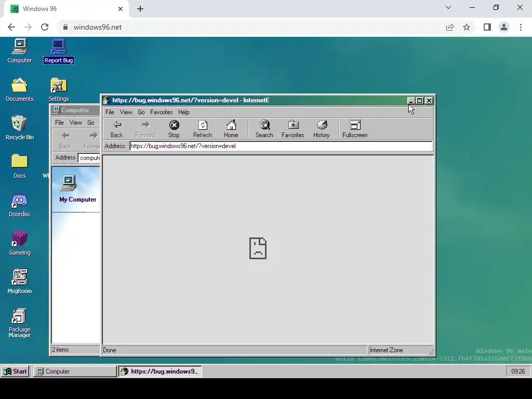Click the Forward arrow in InternetE toolbar
Viewport: 532px width, 399px height.
pos(145,129)
